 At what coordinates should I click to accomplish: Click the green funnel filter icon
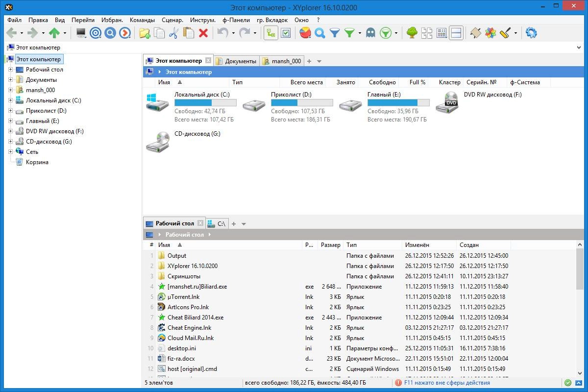coord(349,33)
